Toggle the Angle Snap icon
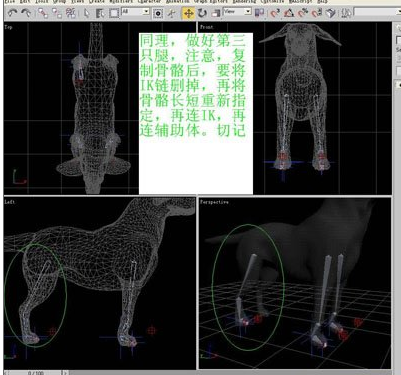The width and height of the screenshot is (401, 375). [x=289, y=13]
